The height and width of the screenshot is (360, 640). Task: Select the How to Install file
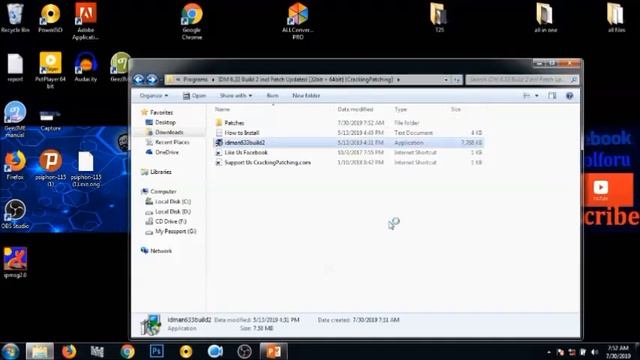tap(242, 133)
